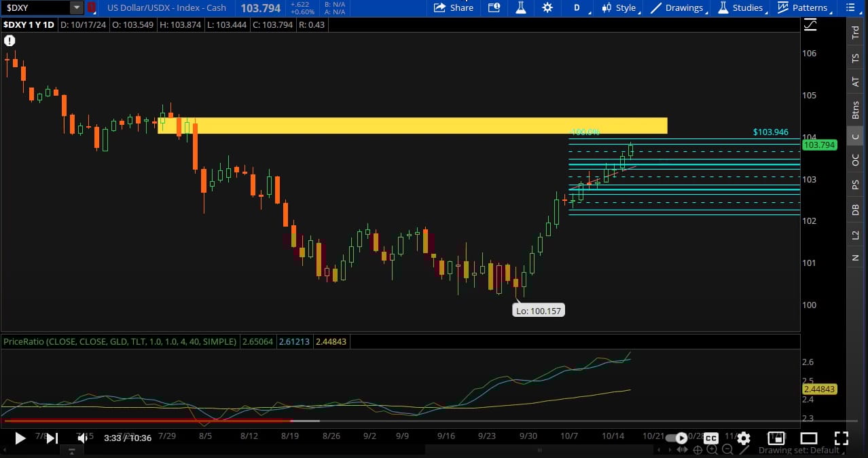Viewport: 868px width, 458px height.
Task: Open chart settings gear in blue toolbar
Action: click(x=547, y=7)
